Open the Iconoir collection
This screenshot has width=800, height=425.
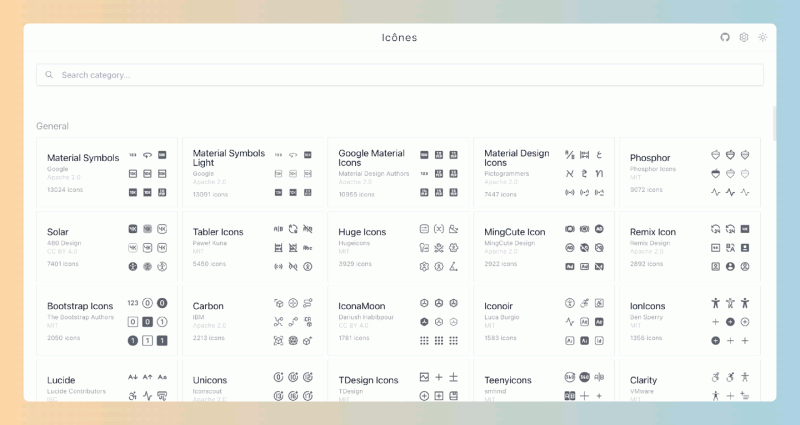544,320
